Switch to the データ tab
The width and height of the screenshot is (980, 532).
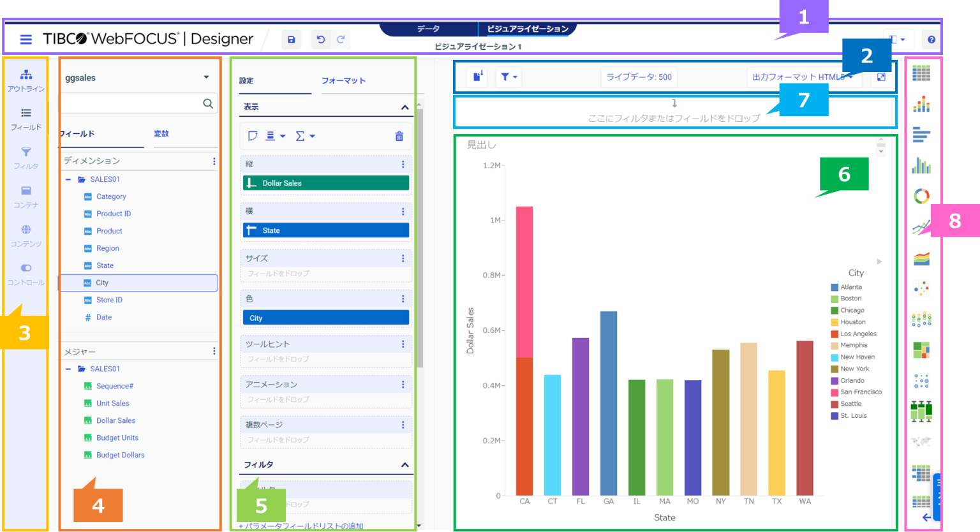tap(428, 28)
